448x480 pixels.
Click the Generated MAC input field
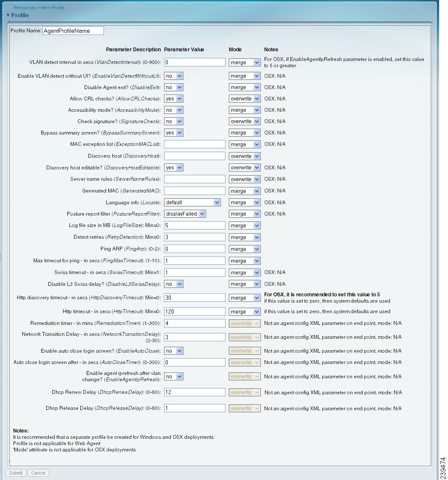[195, 191]
